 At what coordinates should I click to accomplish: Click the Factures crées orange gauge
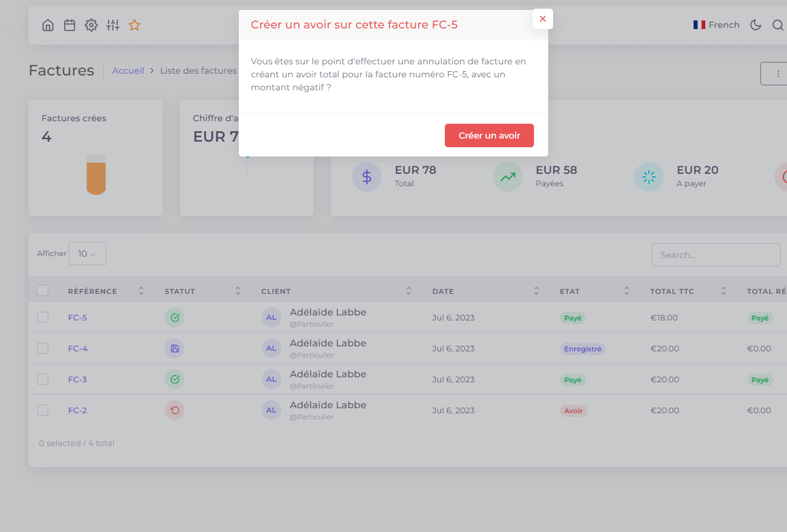96,174
